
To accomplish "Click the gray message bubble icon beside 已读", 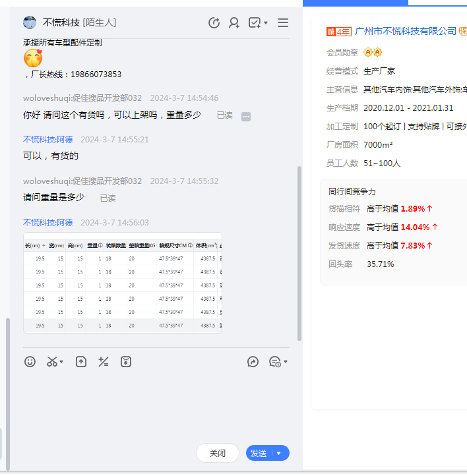I will click(x=245, y=117).
